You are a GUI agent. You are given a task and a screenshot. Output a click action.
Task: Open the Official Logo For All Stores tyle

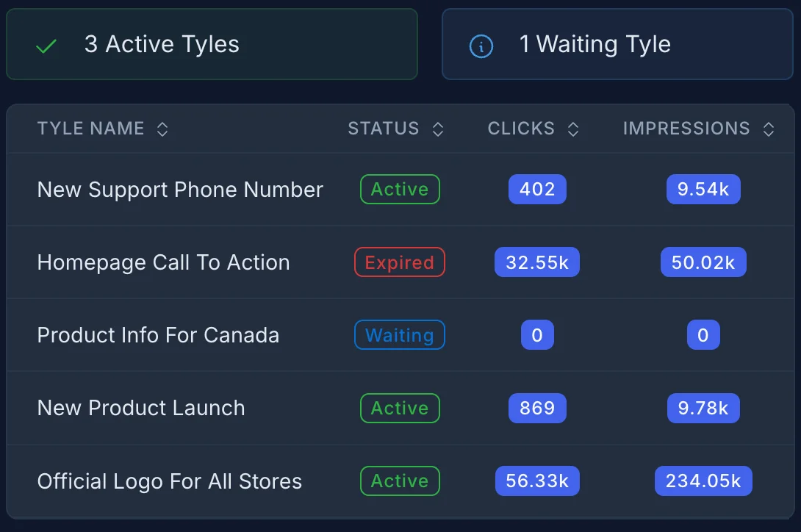point(169,481)
